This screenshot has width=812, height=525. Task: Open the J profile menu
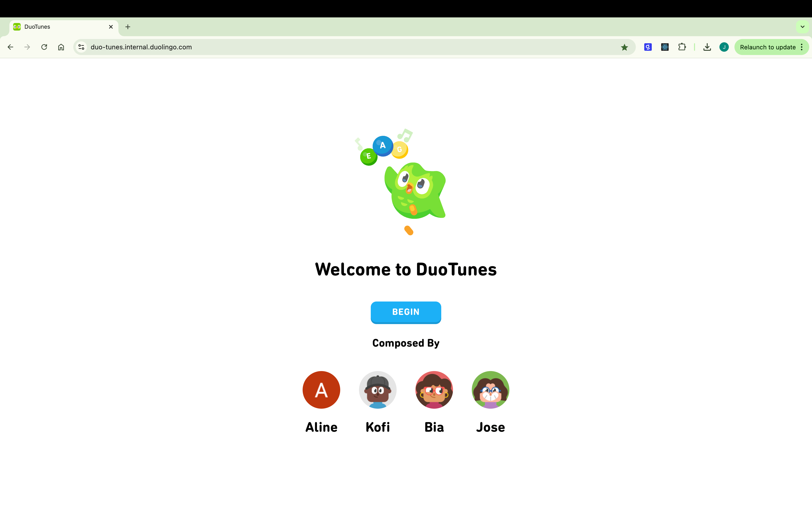click(724, 47)
